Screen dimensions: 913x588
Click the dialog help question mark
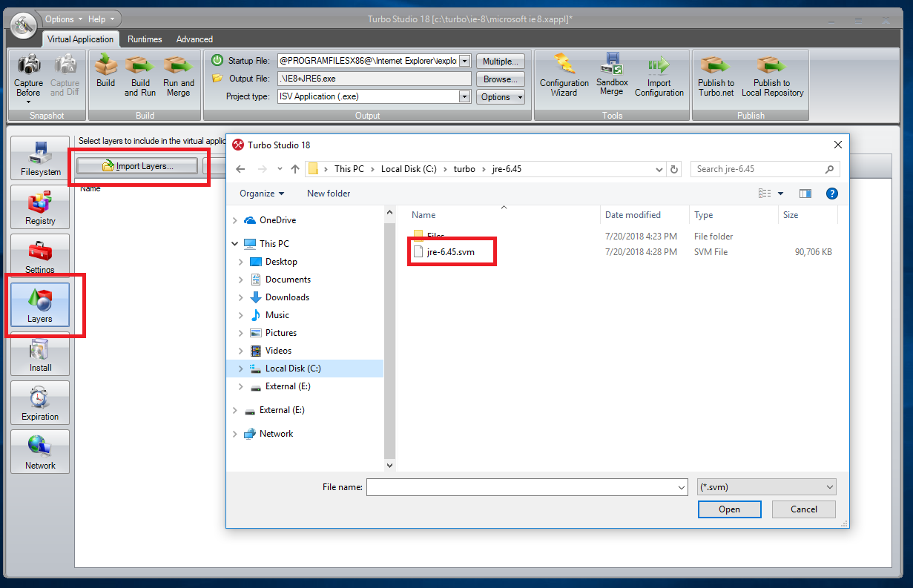click(831, 194)
